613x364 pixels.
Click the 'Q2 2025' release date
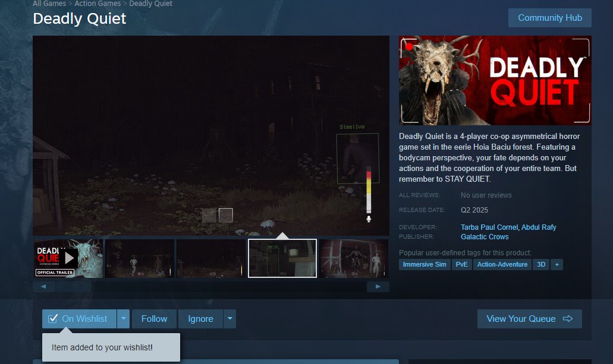(474, 210)
